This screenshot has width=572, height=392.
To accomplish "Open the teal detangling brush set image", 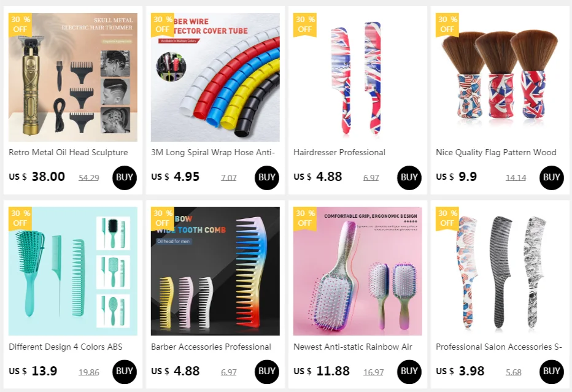I will click(73, 271).
